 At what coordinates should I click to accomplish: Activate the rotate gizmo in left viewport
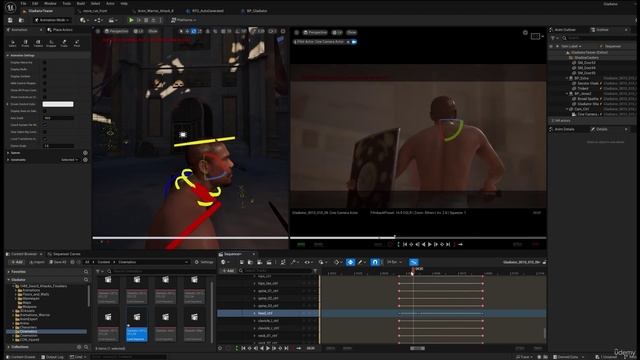pos(193,31)
